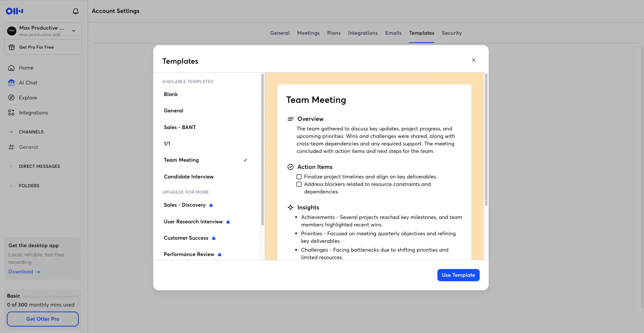Click the Integrations grid icon in sidebar
Viewport: 644px width, 333px height.
point(11,113)
